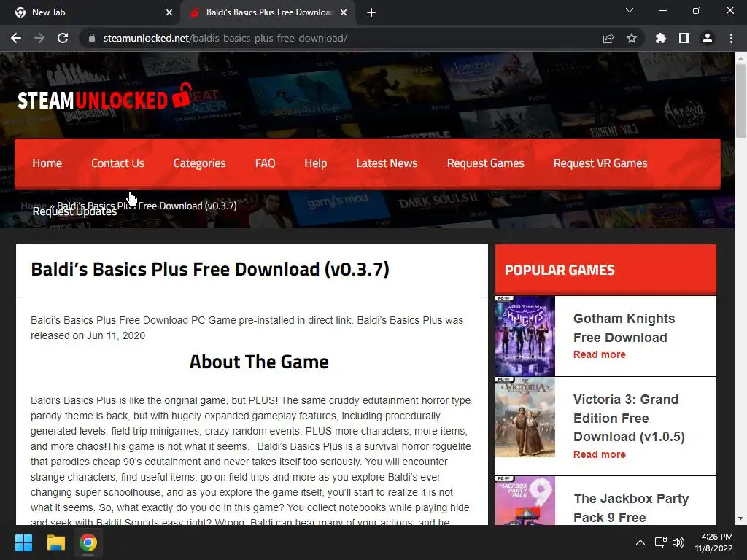The height and width of the screenshot is (560, 747).
Task: Click the lock icon for site information
Action: click(x=92, y=38)
